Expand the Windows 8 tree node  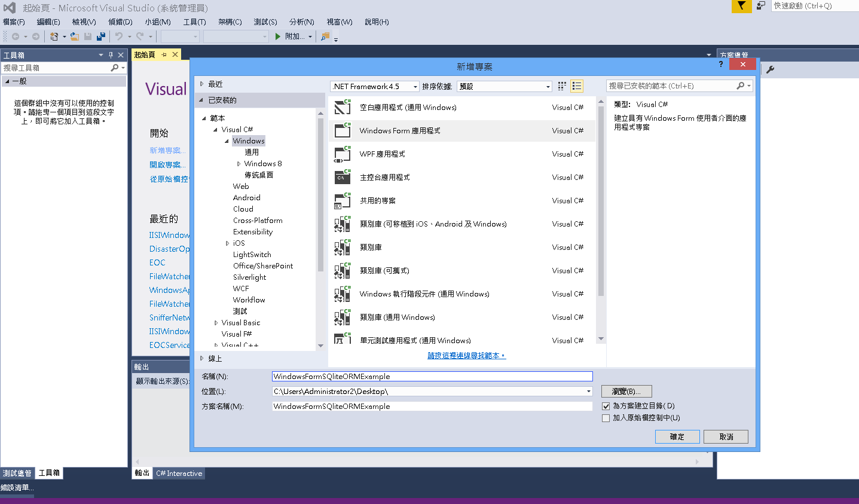coord(239,164)
